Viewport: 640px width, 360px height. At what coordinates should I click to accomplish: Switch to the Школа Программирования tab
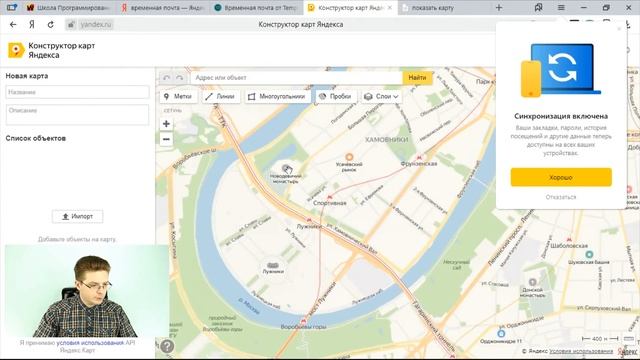69,8
